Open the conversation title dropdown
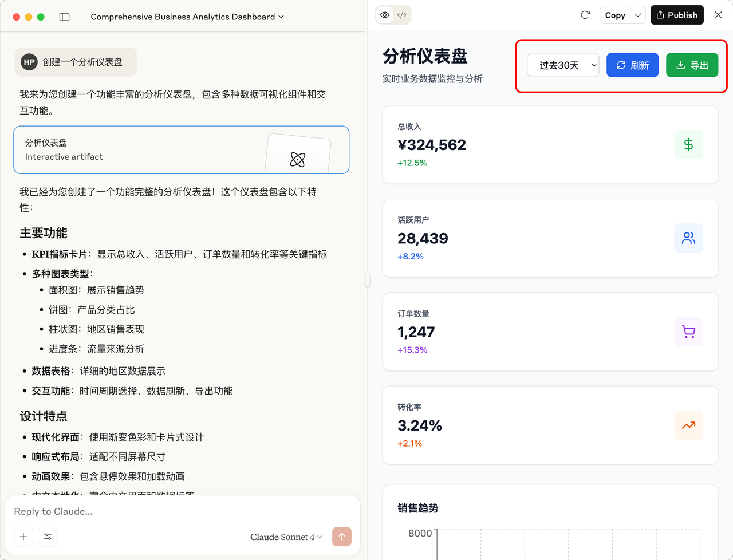 click(x=187, y=17)
